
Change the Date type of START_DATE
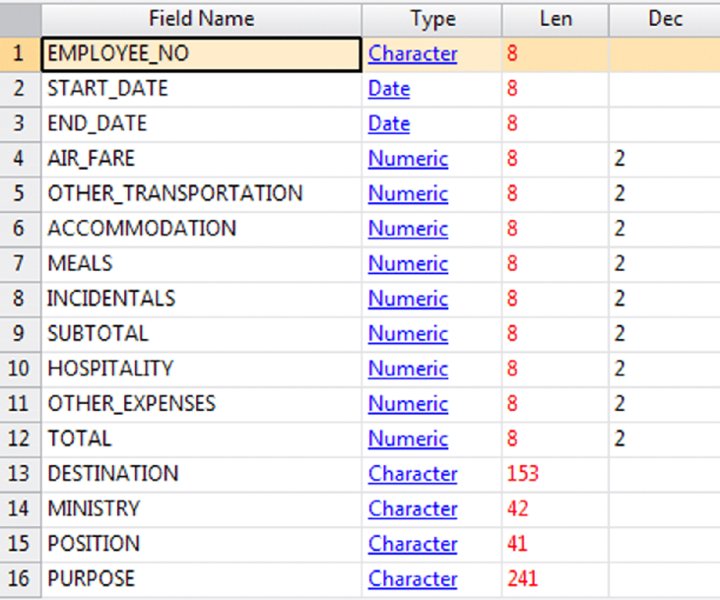[x=389, y=89]
